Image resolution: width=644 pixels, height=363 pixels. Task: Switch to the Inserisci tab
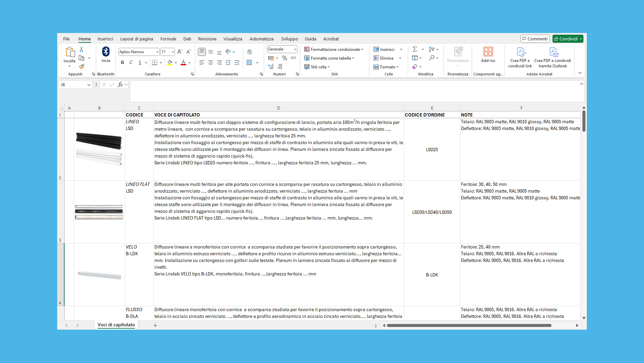click(105, 39)
